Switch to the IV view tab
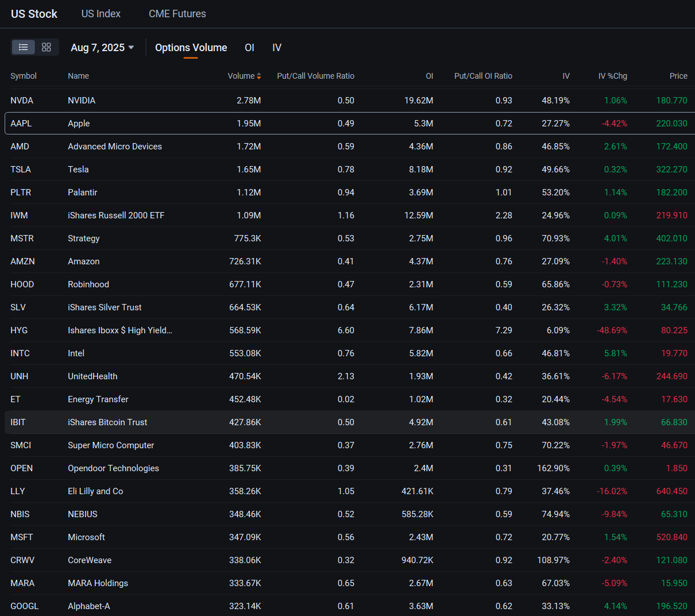Viewport: 695px width, 616px height. coord(277,48)
